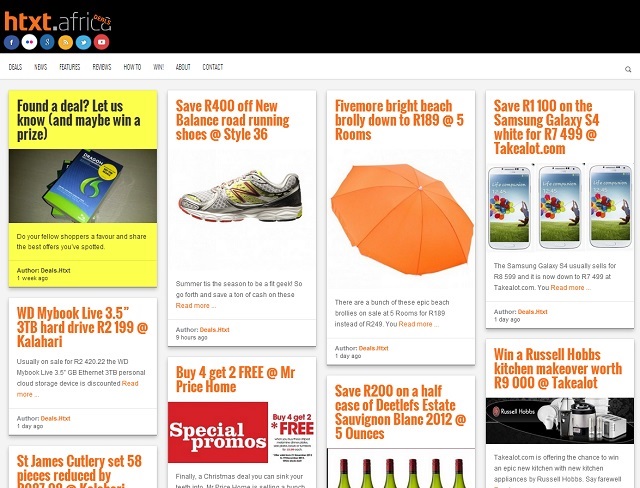Open the Twitter social icon
640x488 pixels.
tap(83, 42)
